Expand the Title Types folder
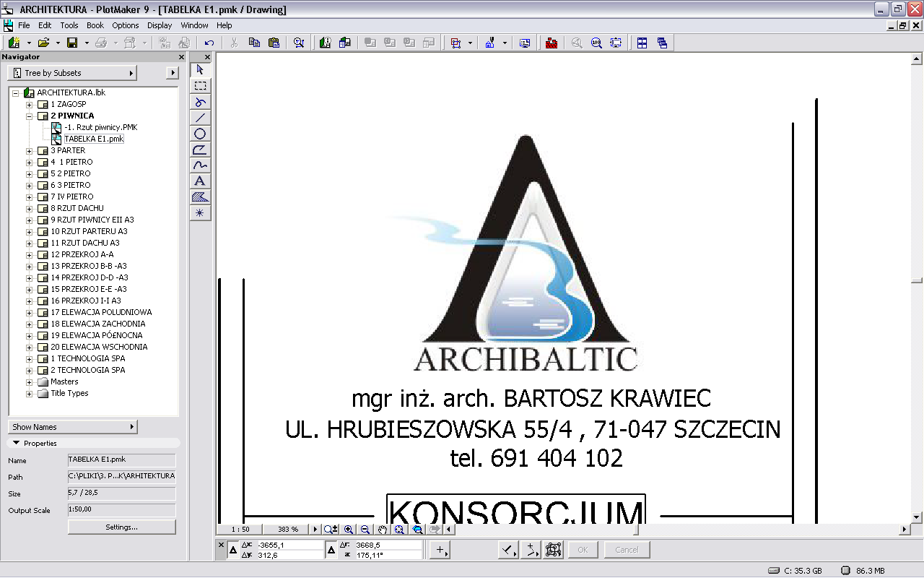 [x=30, y=393]
